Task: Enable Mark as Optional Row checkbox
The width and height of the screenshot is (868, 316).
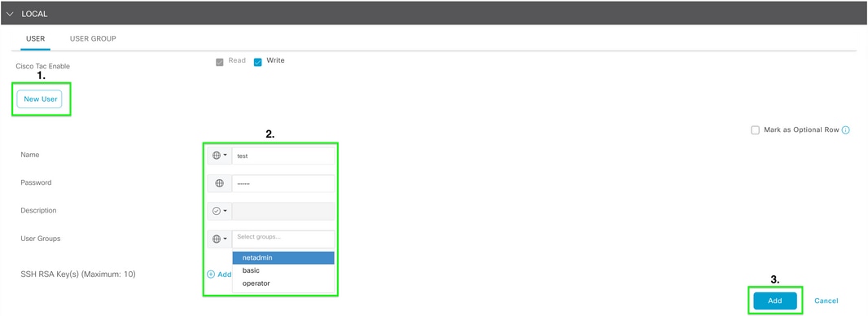Action: click(x=755, y=130)
